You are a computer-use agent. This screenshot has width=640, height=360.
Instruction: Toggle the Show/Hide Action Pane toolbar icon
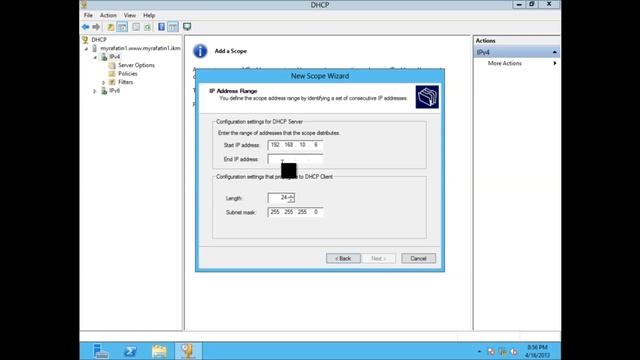(x=173, y=27)
